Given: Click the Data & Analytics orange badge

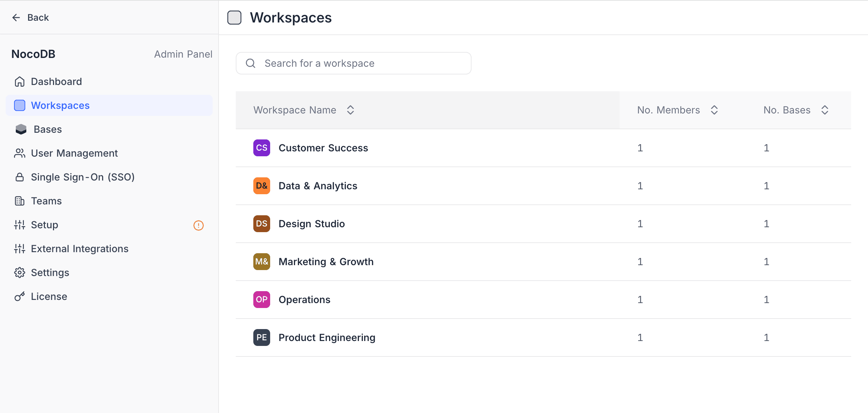Looking at the screenshot, I should (x=261, y=186).
